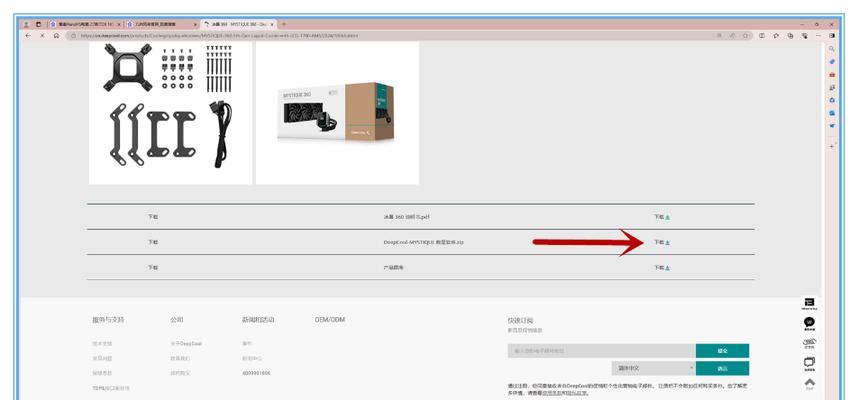Open the compare screens floating icon
This screenshot has height=400, width=858.
click(x=809, y=363)
